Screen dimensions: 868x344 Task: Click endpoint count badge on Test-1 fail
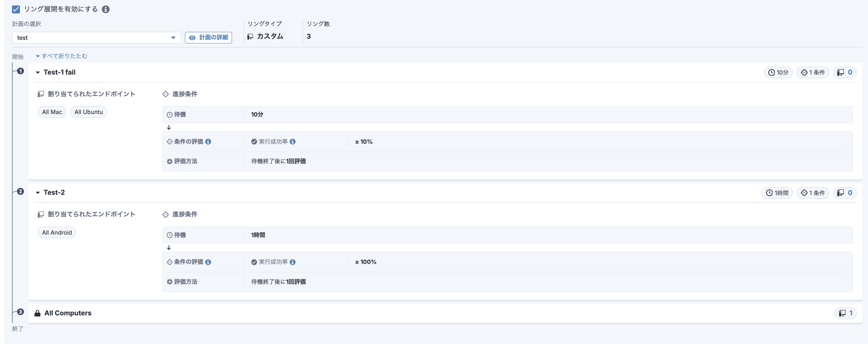tap(844, 72)
